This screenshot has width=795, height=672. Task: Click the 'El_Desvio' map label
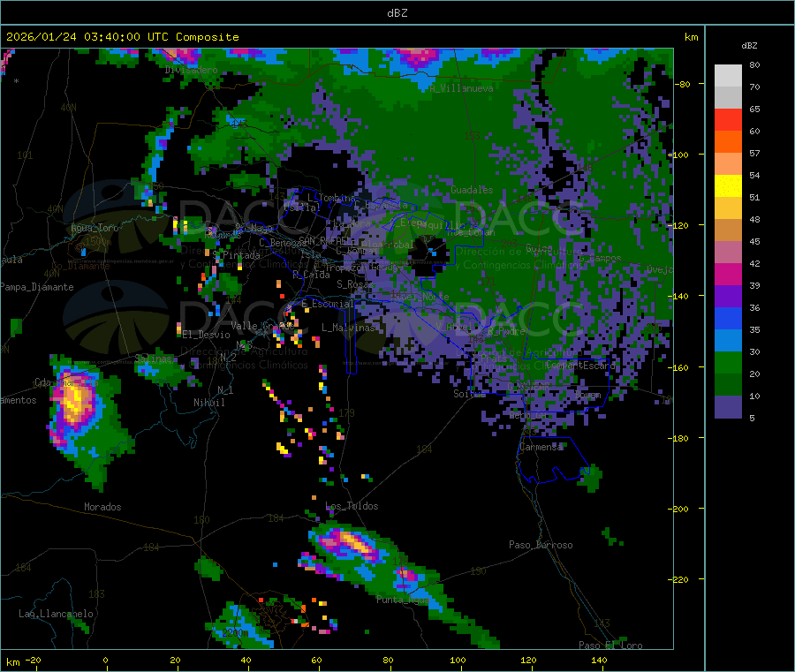tap(206, 335)
